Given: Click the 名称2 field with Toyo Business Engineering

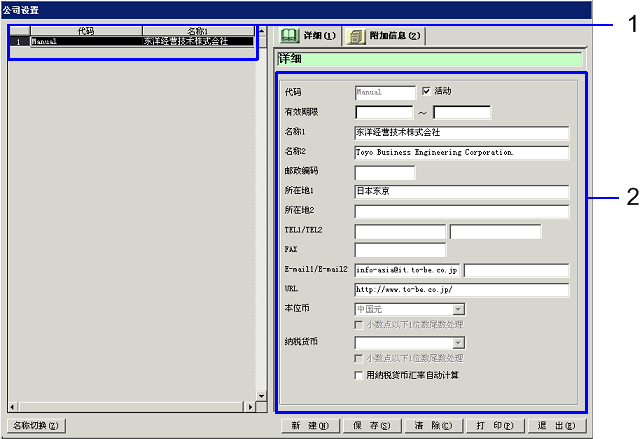Looking at the screenshot, I should 462,152.
